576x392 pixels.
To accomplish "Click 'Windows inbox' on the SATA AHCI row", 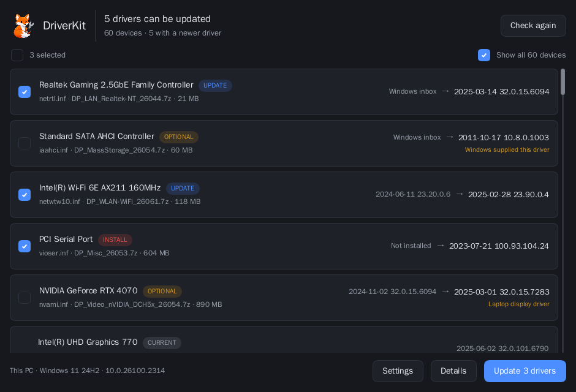I will [x=417, y=138].
